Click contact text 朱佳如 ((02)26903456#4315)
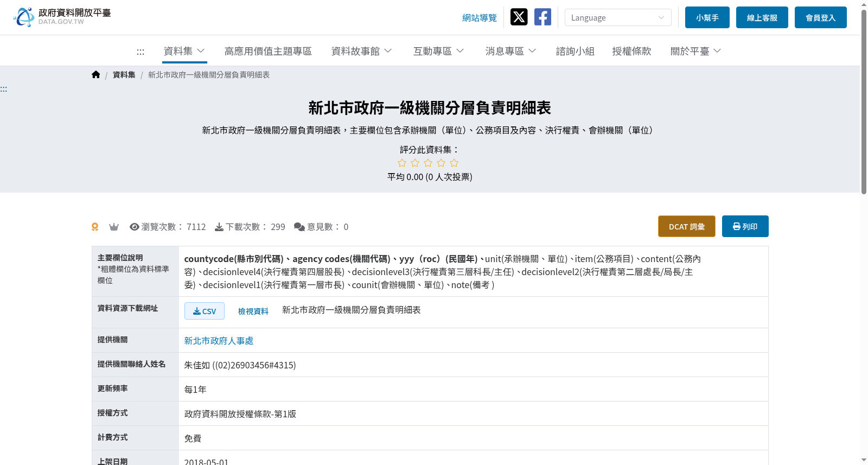This screenshot has height=465, width=868. coord(240,365)
